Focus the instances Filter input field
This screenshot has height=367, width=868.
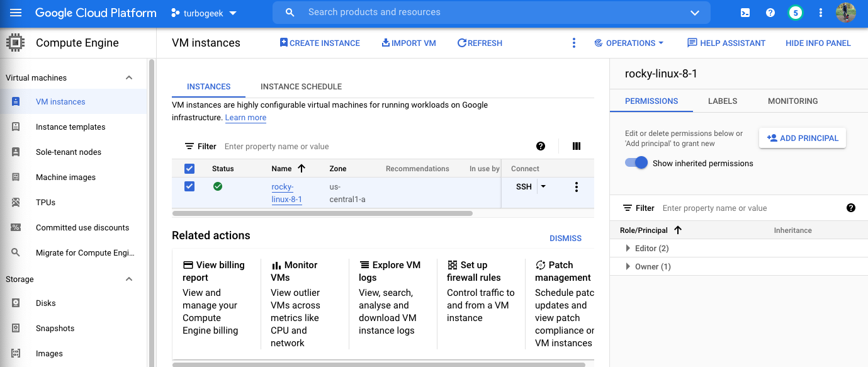point(375,146)
